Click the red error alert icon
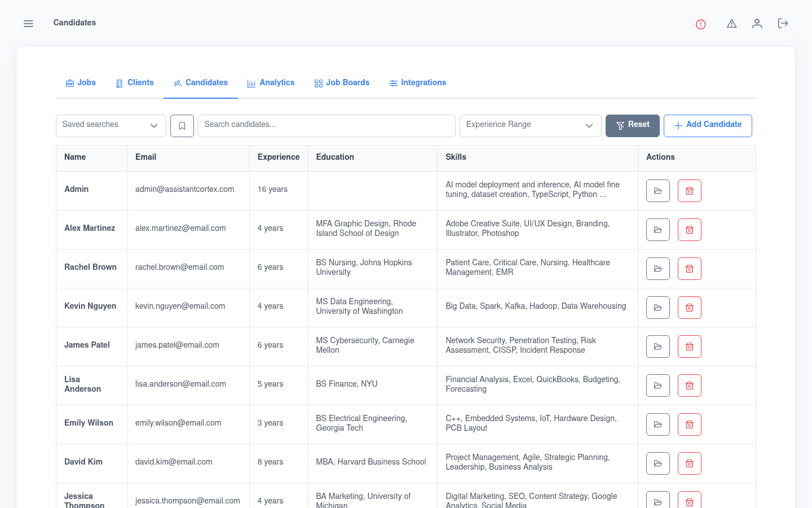This screenshot has width=812, height=508. point(701,24)
